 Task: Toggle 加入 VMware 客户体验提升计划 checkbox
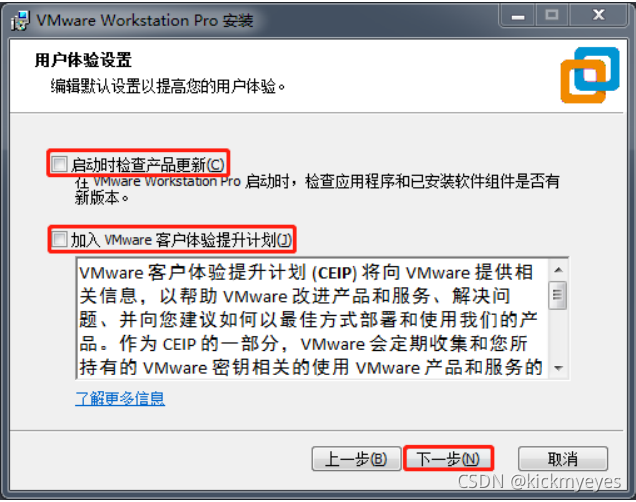(x=59, y=239)
